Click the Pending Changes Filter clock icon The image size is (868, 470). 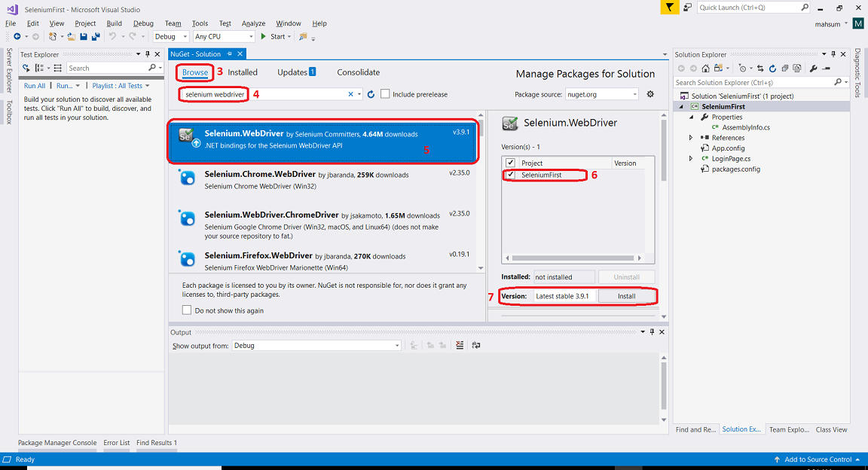[742, 69]
